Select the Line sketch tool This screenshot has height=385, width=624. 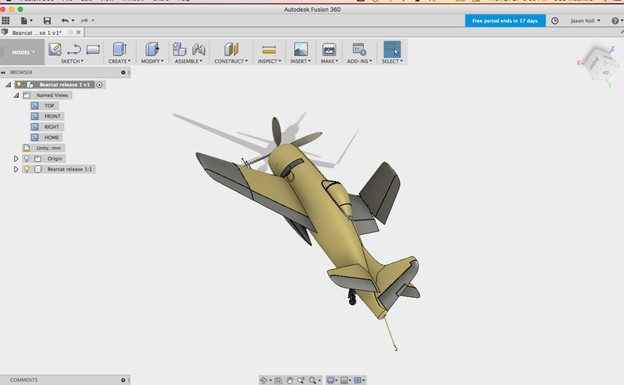(74, 49)
